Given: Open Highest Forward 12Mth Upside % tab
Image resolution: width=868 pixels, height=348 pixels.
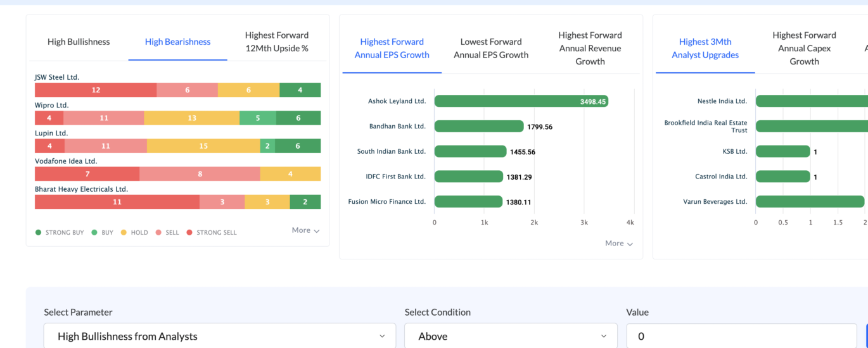Looking at the screenshot, I should 277,42.
